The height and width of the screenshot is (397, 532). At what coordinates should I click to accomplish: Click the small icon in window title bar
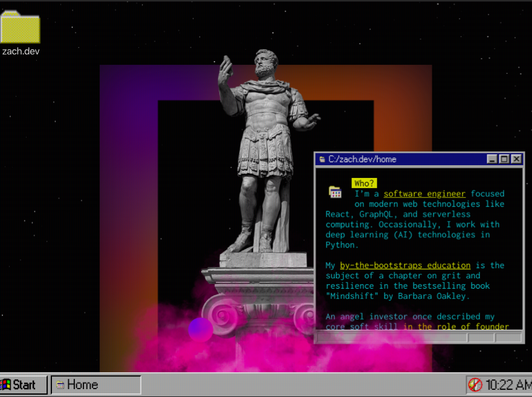click(x=321, y=159)
